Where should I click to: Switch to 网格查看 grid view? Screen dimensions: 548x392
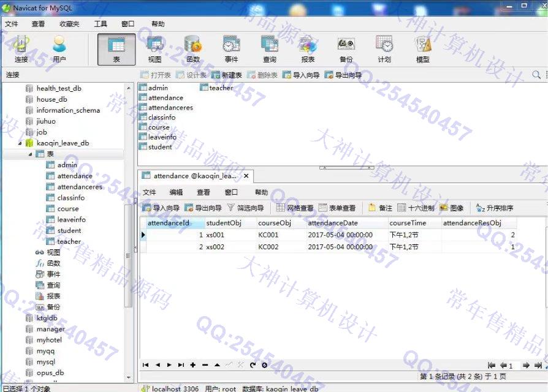click(x=295, y=208)
